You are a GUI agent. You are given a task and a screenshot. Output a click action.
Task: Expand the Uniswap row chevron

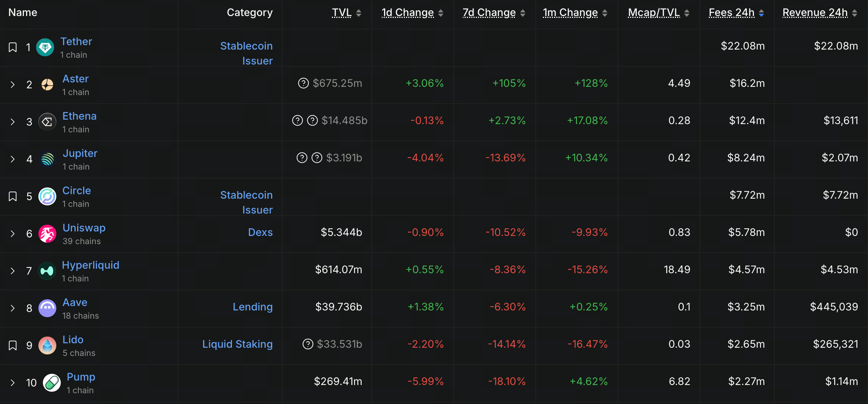click(x=13, y=234)
